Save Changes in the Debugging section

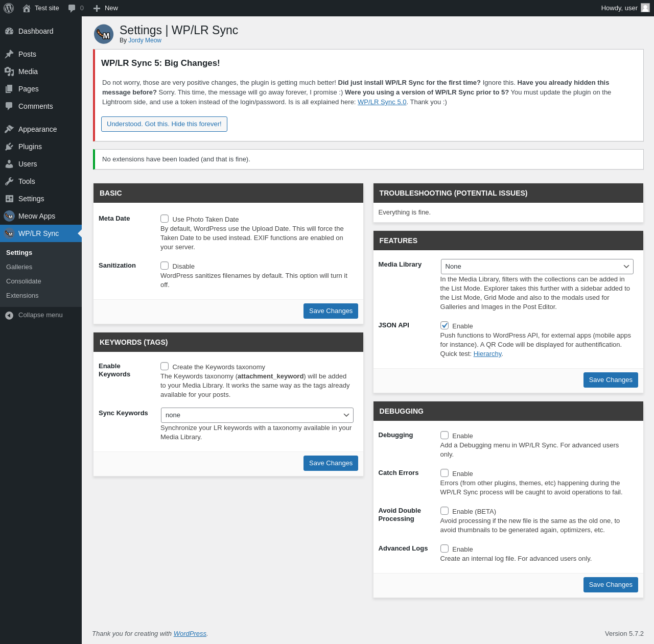click(611, 585)
